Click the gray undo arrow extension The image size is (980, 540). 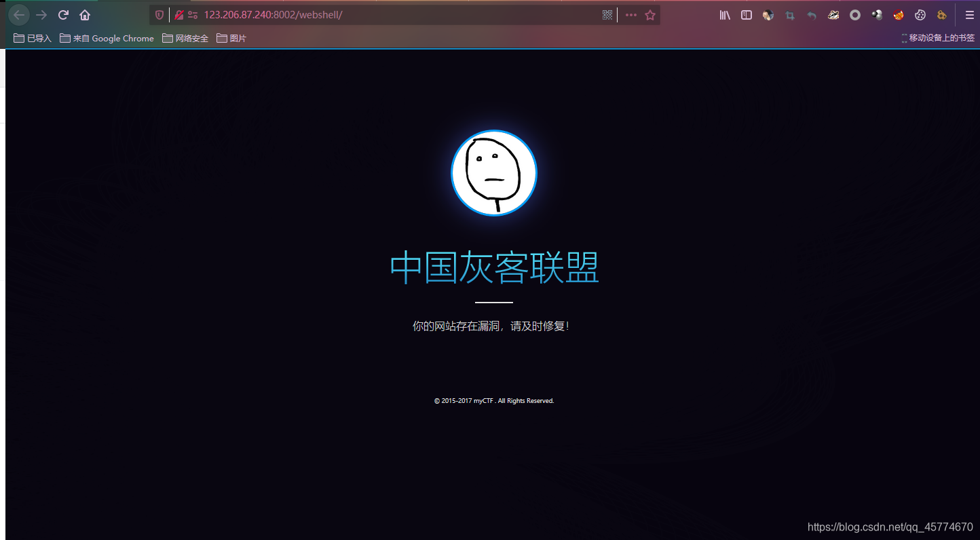pyautogui.click(x=812, y=15)
